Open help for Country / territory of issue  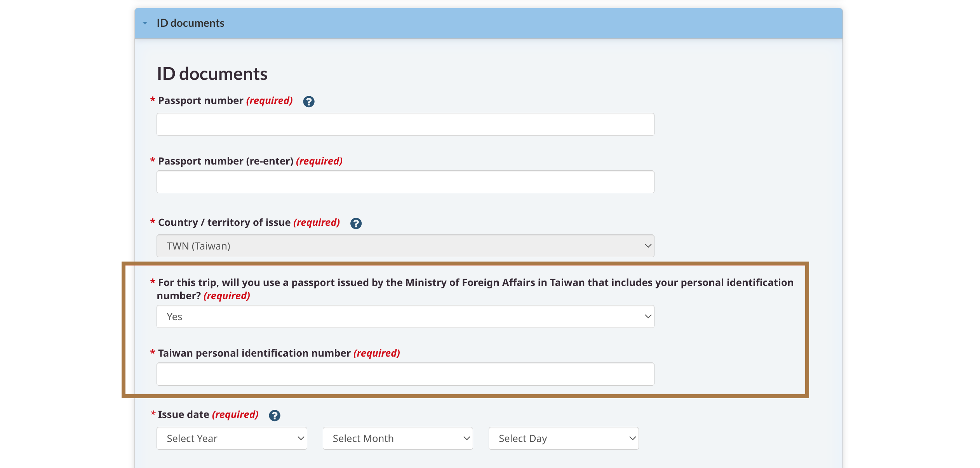pyautogui.click(x=356, y=223)
